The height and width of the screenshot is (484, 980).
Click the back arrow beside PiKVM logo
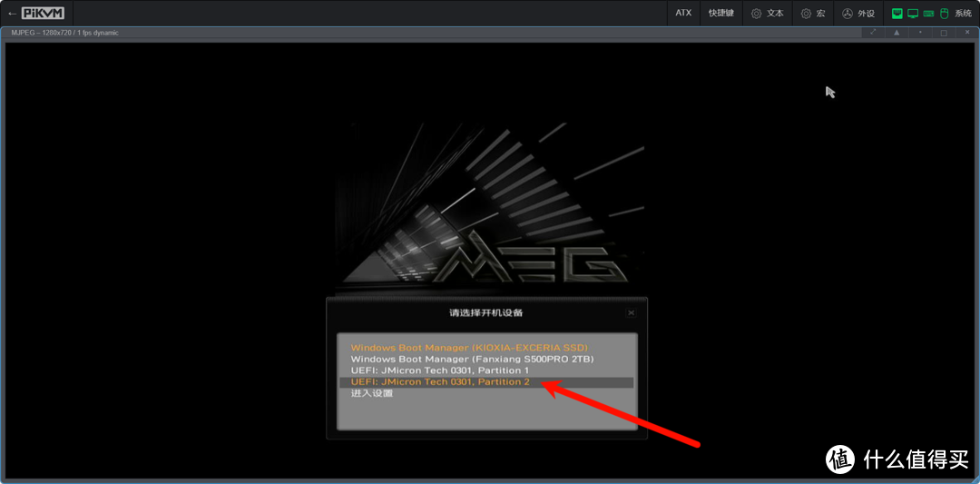[x=11, y=14]
